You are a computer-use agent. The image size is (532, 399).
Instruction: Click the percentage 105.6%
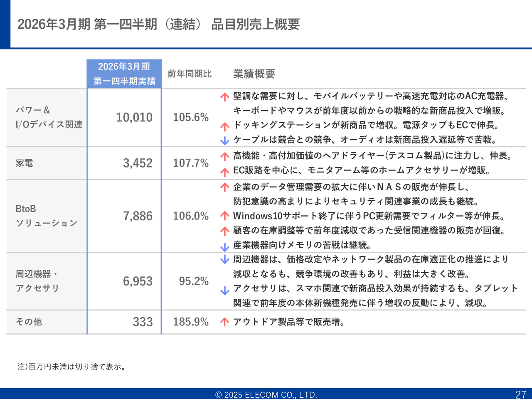pyautogui.click(x=191, y=118)
